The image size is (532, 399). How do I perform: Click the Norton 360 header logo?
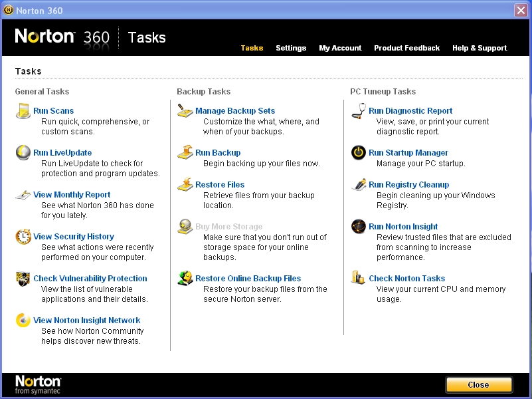pyautogui.click(x=62, y=37)
